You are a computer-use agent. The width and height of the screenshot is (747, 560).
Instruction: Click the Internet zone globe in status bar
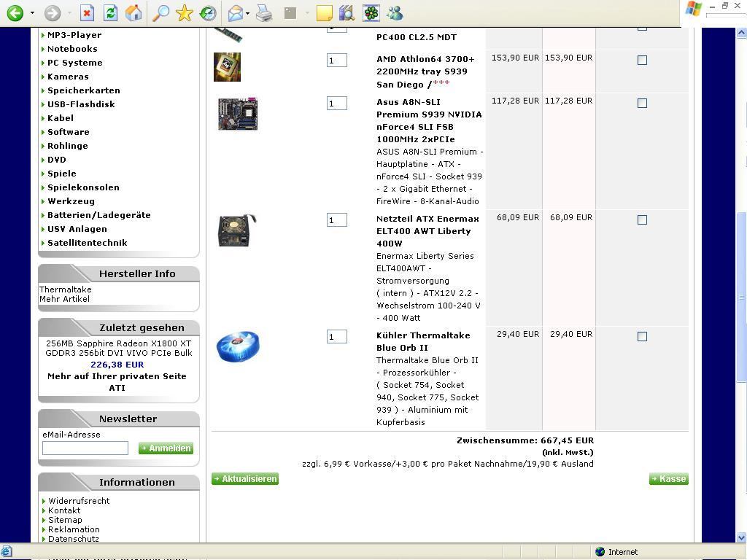pos(600,552)
